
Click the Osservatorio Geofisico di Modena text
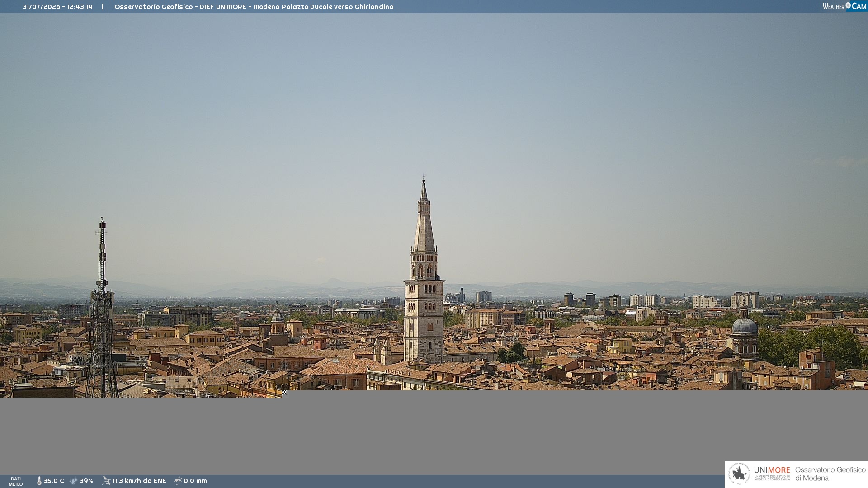[830, 474]
